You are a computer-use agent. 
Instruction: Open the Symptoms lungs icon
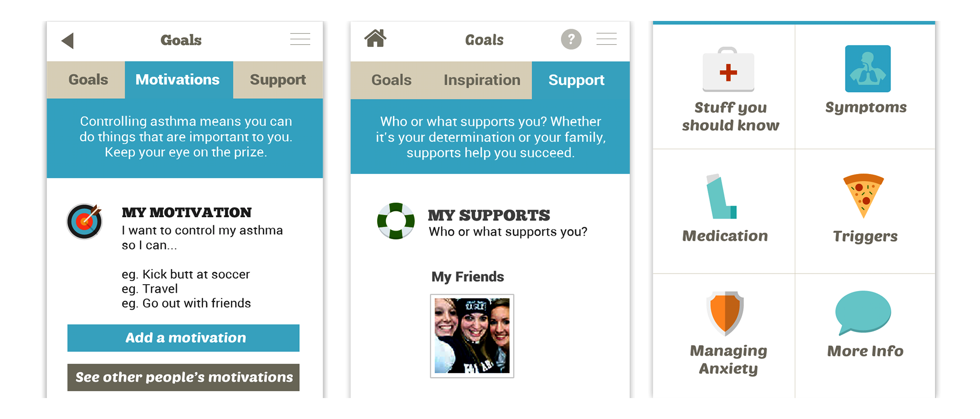click(x=868, y=69)
